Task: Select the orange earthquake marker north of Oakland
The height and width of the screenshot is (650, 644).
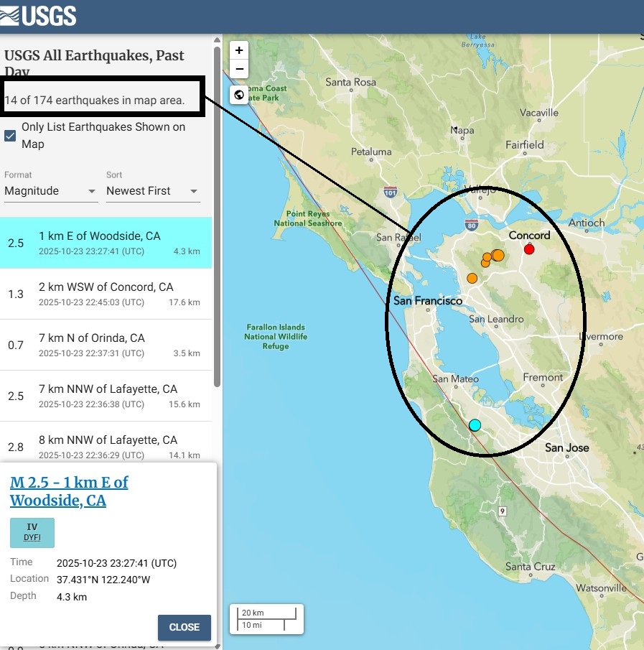Action: click(472, 278)
